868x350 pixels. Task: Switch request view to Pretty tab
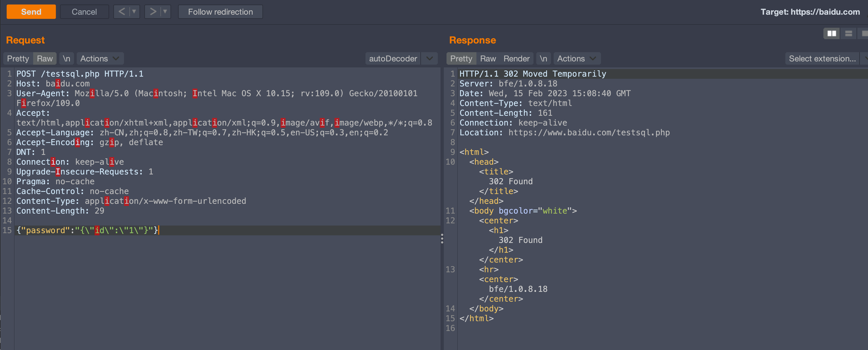pyautogui.click(x=18, y=59)
